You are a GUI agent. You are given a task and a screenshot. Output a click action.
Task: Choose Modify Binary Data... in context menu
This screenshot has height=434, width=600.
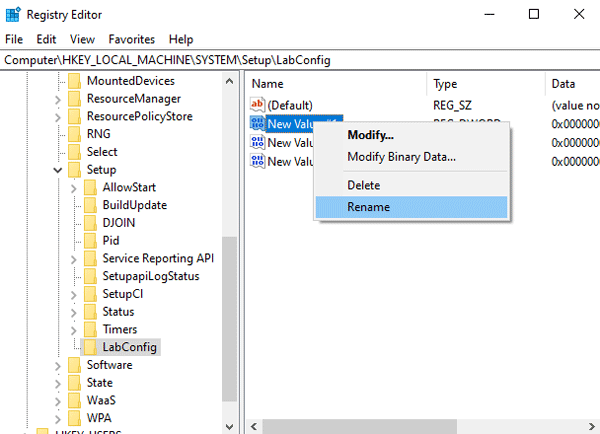(x=411, y=157)
